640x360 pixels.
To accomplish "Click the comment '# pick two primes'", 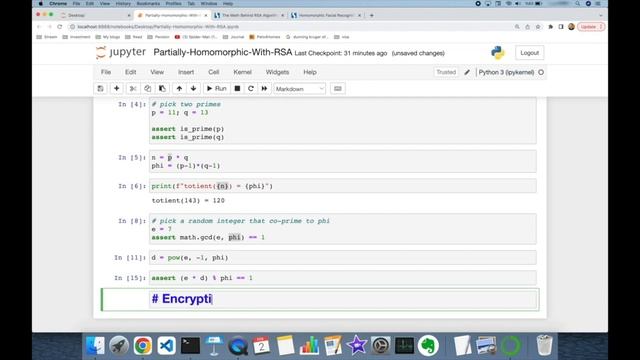I will (186, 104).
